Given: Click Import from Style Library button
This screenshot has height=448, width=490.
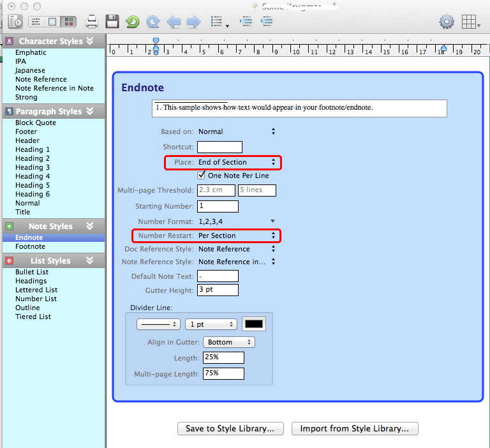Looking at the screenshot, I should (x=354, y=428).
